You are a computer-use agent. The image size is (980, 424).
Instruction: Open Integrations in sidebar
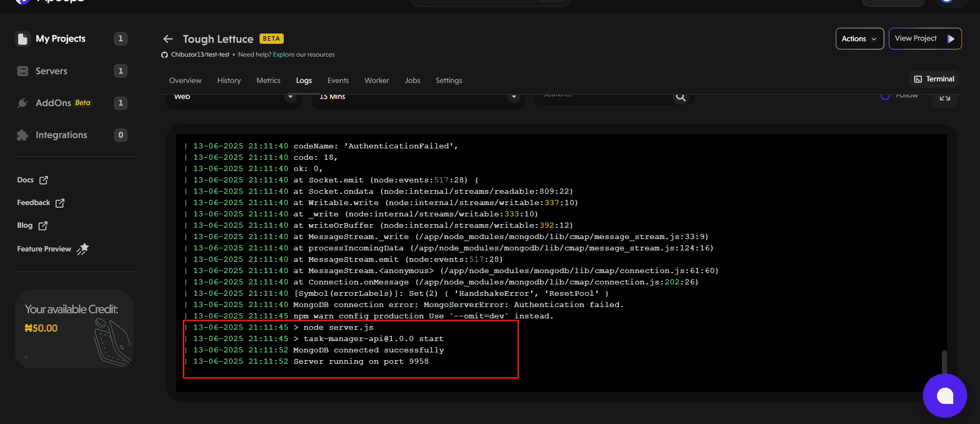click(x=72, y=135)
